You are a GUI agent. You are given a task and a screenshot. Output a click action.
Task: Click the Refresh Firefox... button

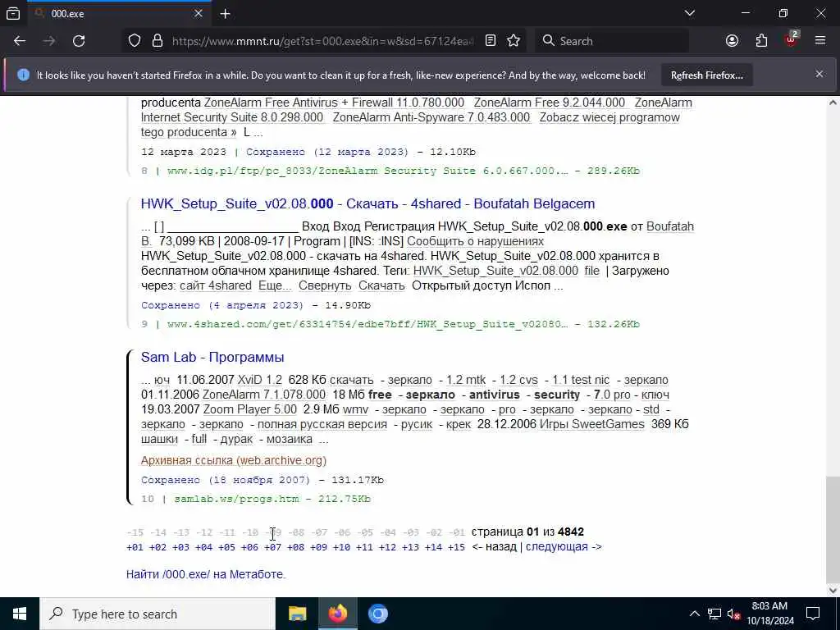(706, 75)
